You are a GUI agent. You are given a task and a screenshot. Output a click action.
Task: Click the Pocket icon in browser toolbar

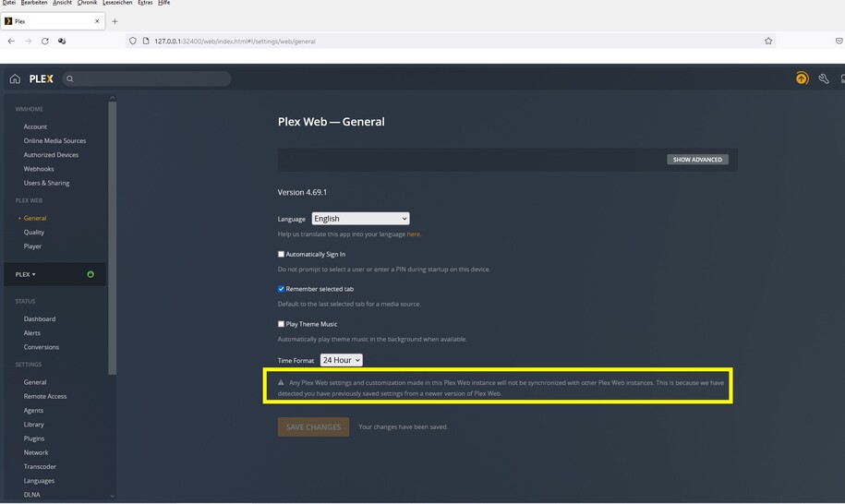click(x=839, y=41)
